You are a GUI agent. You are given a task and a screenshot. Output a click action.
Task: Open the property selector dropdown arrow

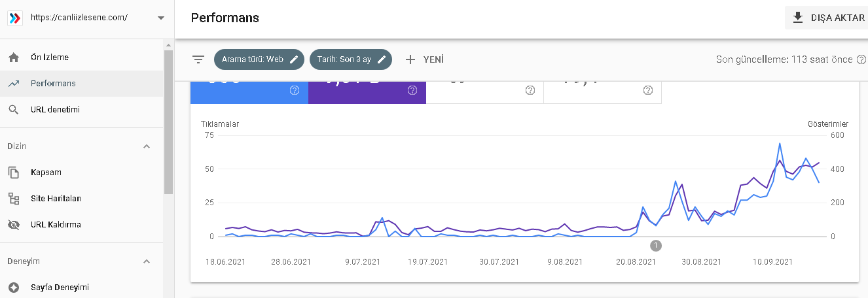coord(161,18)
